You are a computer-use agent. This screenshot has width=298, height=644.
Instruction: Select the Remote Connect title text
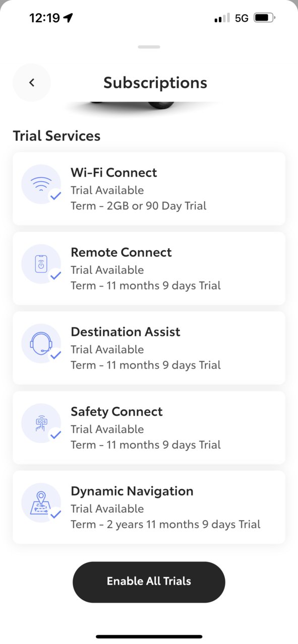click(121, 252)
